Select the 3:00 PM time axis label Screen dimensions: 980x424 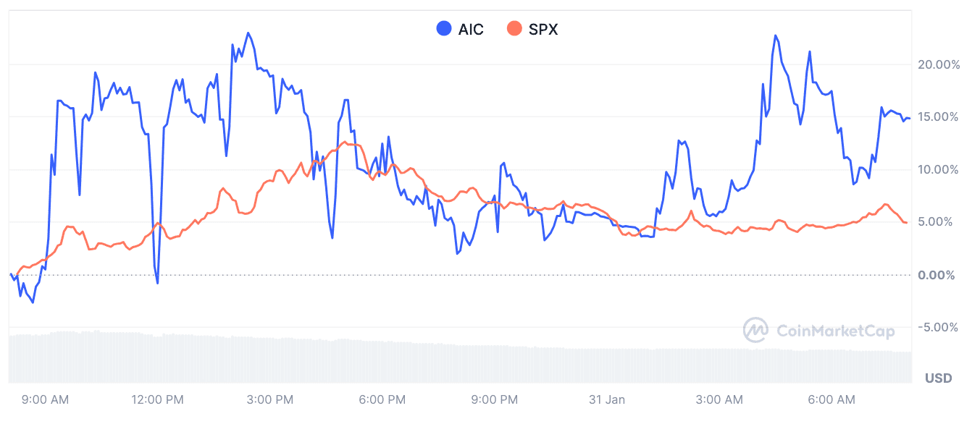pos(269,399)
